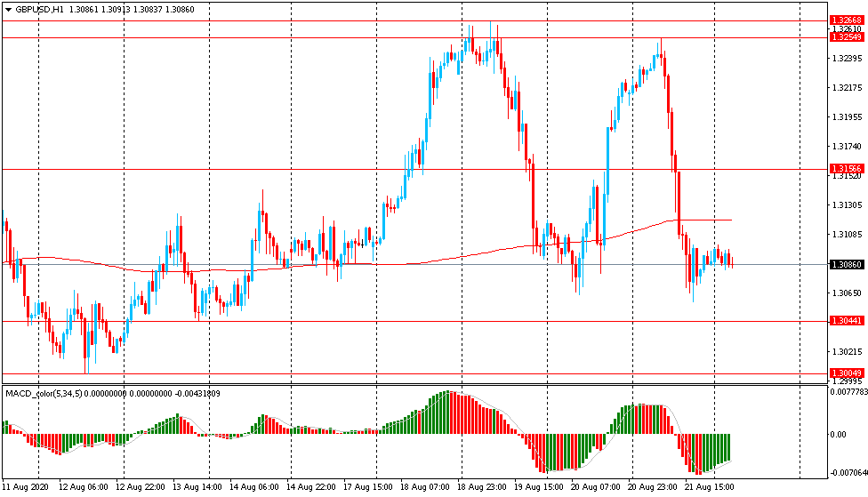Select the 1.31566 red price label
Screen dimensions: 868x497
(x=847, y=168)
